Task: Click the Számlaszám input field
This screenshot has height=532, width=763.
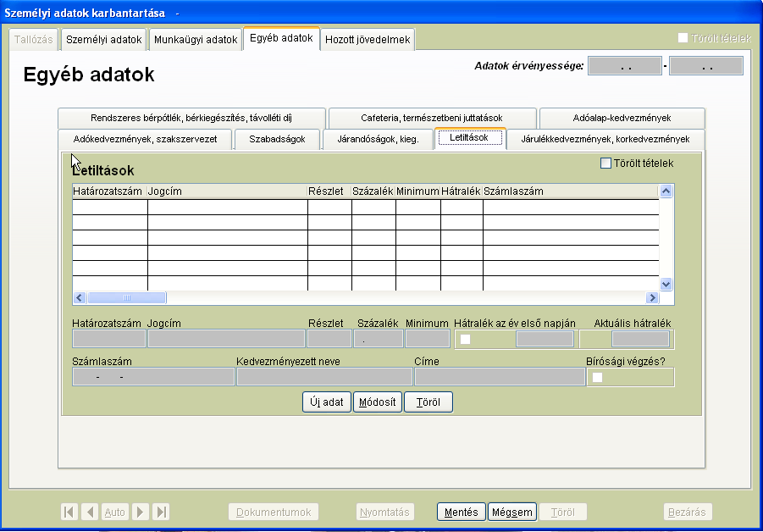Action: pos(153,377)
